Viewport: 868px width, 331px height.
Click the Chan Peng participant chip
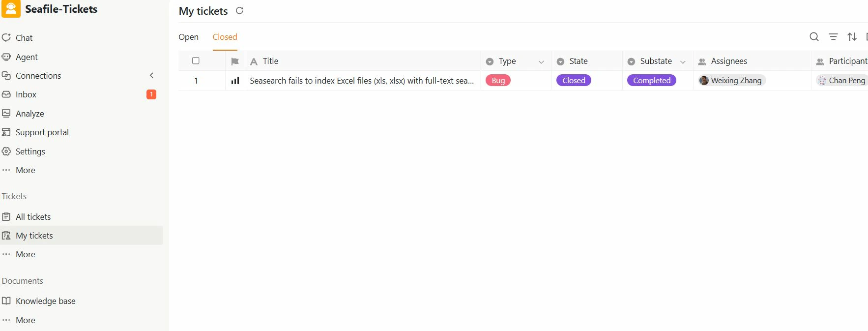(x=842, y=81)
